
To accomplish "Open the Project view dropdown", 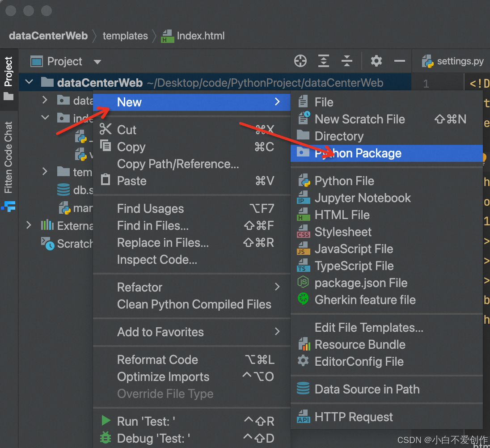I will pyautogui.click(x=97, y=62).
